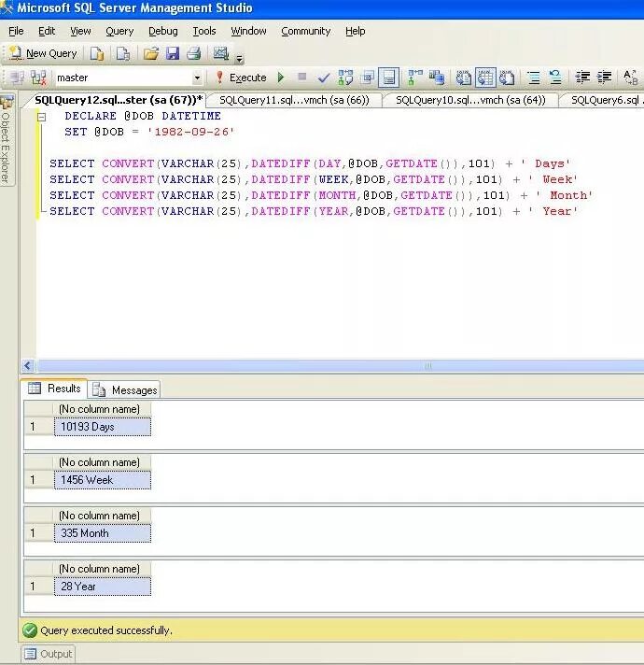Screen dimensions: 644x665
Task: Uncomment the selected lines icon
Action: [x=555, y=78]
